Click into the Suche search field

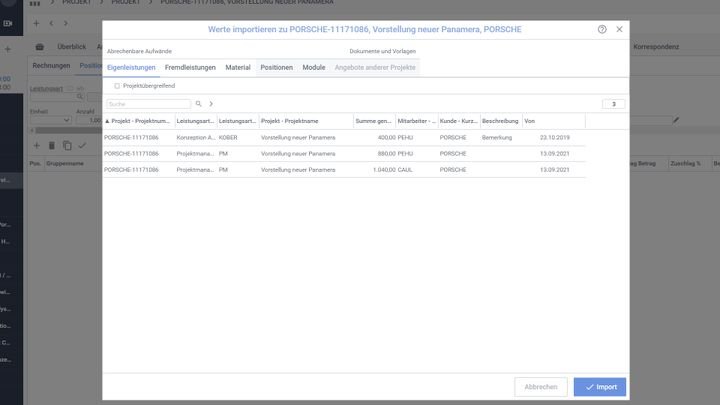(x=147, y=104)
